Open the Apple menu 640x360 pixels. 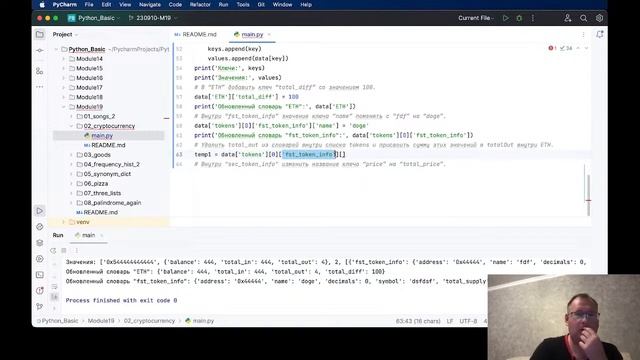coord(42,5)
